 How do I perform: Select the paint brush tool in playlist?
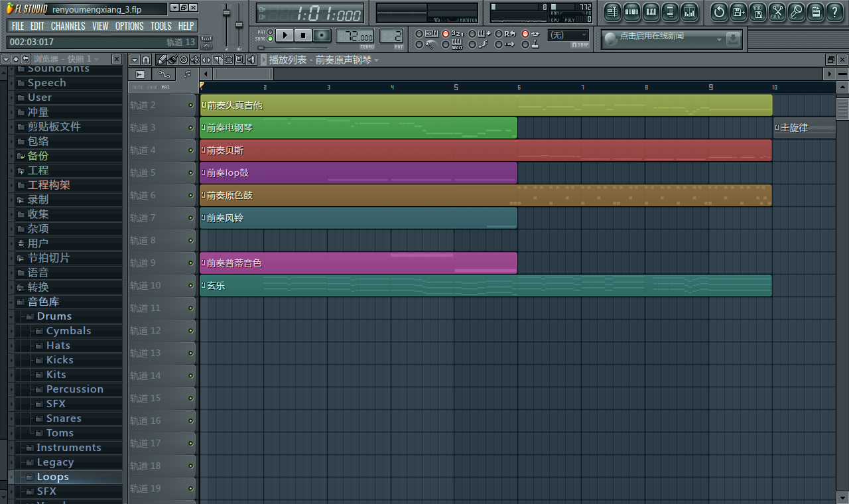click(x=172, y=60)
